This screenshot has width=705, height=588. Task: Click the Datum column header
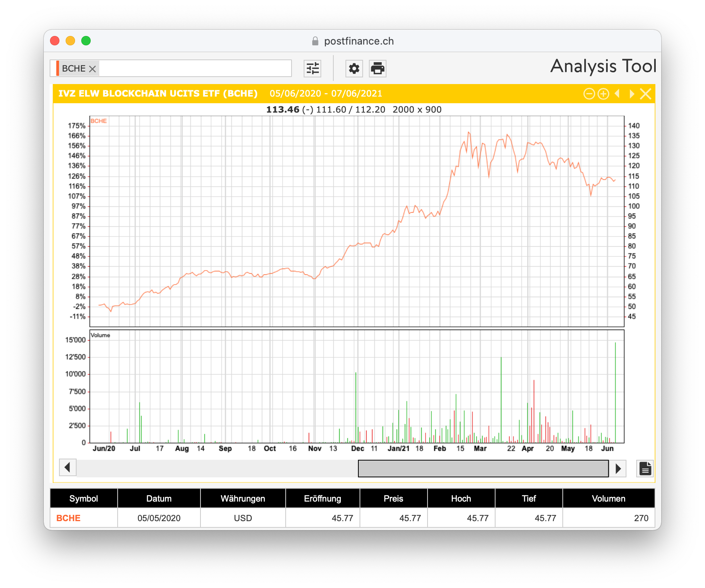click(x=159, y=498)
